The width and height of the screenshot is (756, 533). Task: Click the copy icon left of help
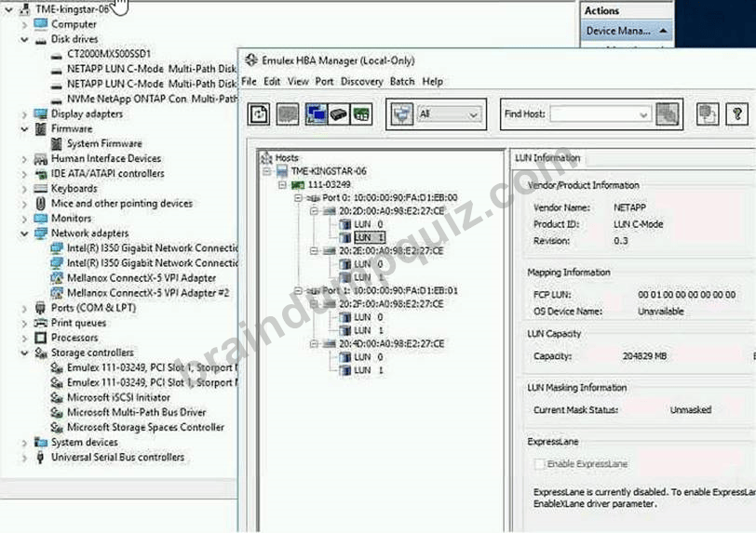[708, 114]
